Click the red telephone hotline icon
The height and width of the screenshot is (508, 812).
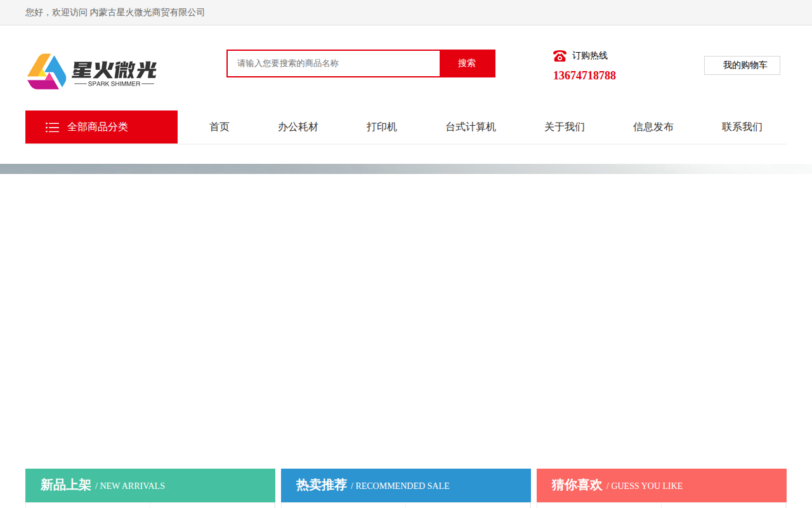(560, 56)
